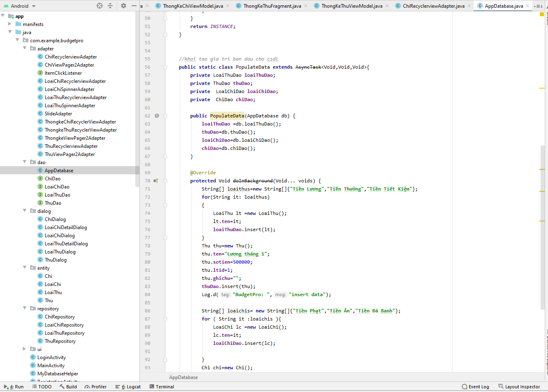This screenshot has width=548, height=392.
Task: Open LoaiThuDao interface
Action: pos(57,195)
